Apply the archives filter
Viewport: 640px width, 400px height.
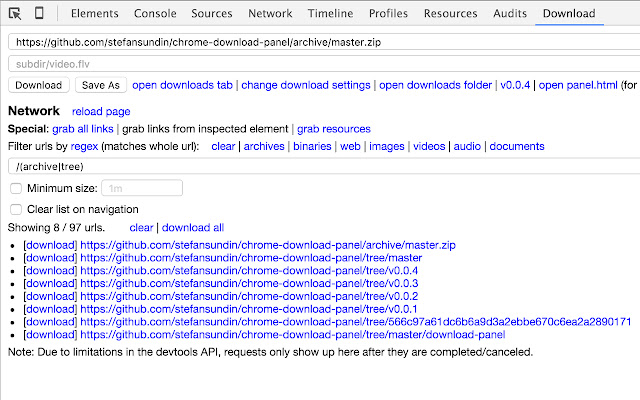(x=264, y=146)
